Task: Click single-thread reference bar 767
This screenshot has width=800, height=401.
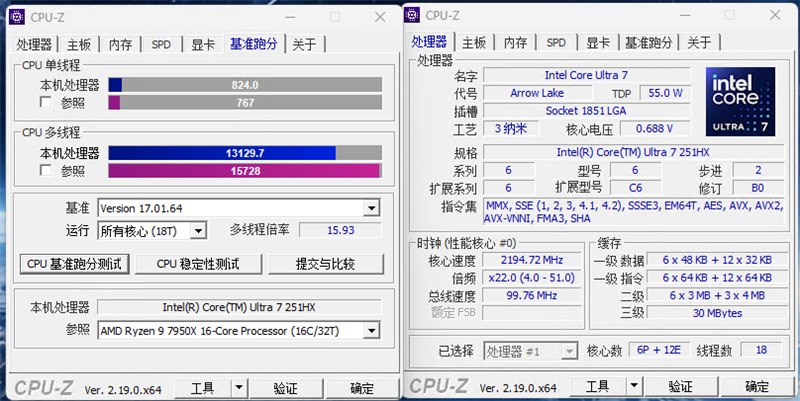Action: pyautogui.click(x=245, y=103)
